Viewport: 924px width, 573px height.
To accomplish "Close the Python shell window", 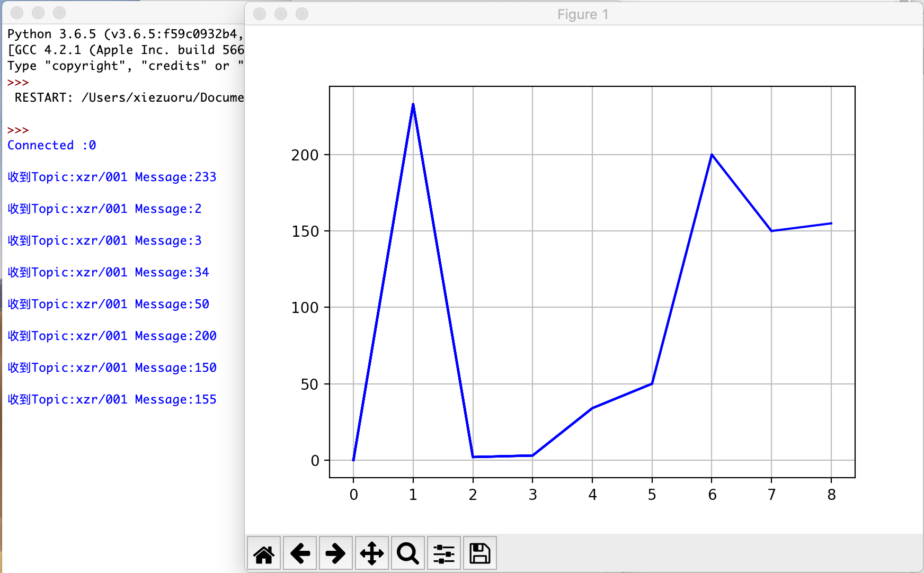I will (x=17, y=12).
